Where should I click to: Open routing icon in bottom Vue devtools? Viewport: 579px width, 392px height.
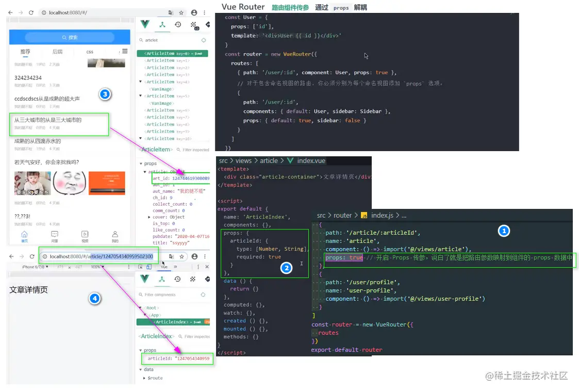(208, 279)
